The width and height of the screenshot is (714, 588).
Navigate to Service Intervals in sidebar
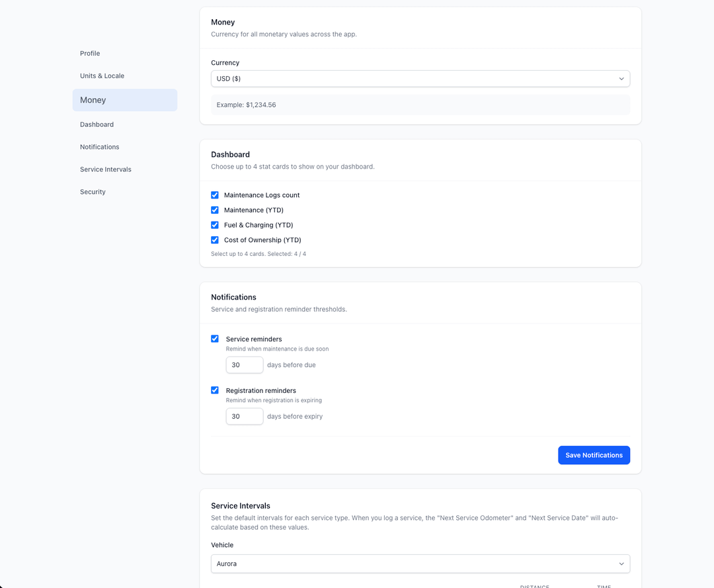(105, 169)
